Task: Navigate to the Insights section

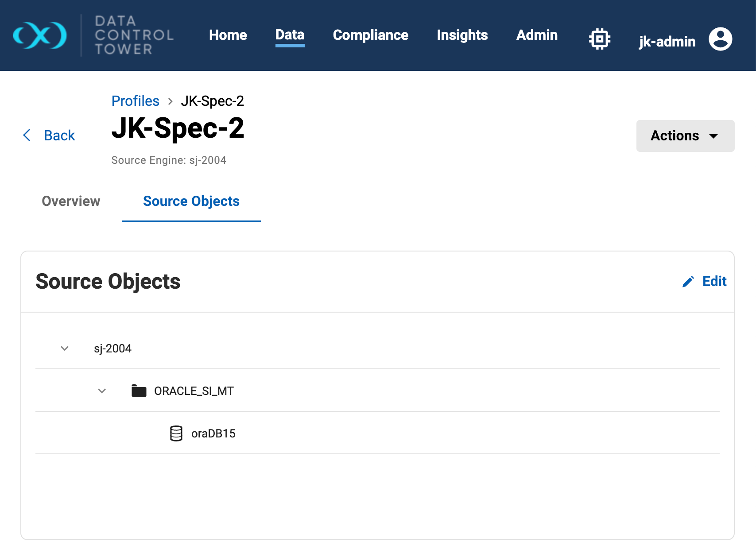Action: (462, 35)
